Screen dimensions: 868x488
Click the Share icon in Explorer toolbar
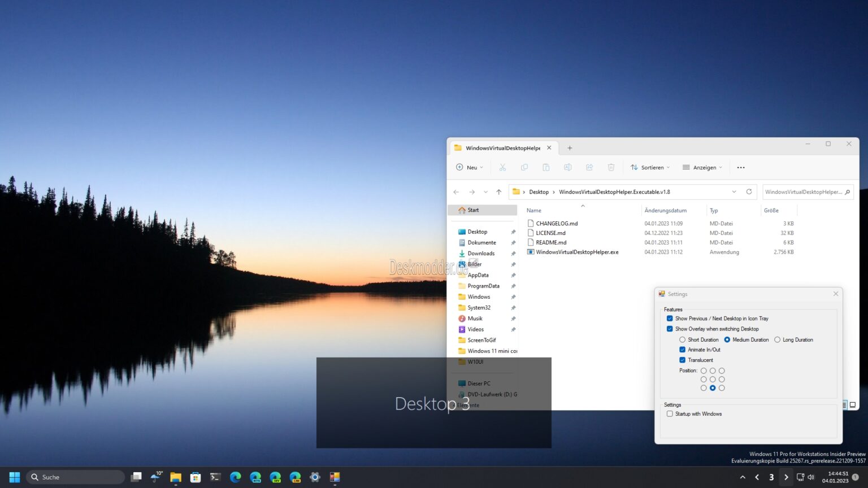(589, 167)
